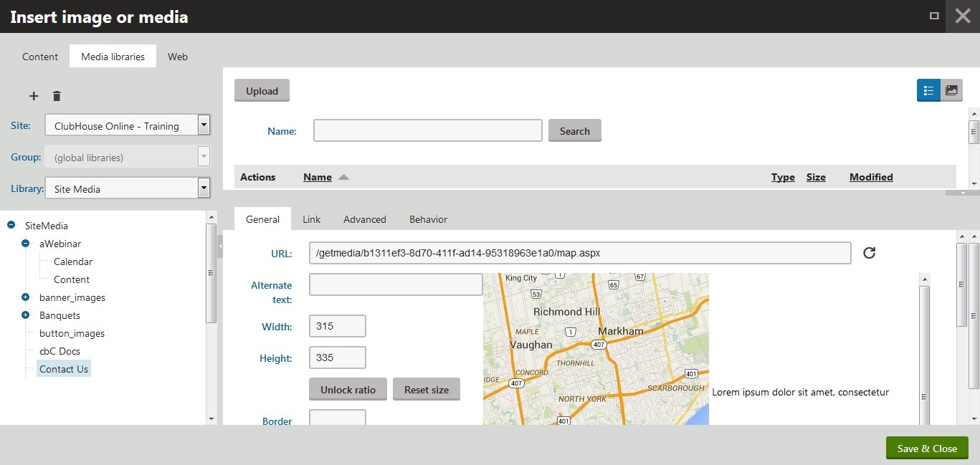Click the refresh icon beside URL field

click(869, 253)
